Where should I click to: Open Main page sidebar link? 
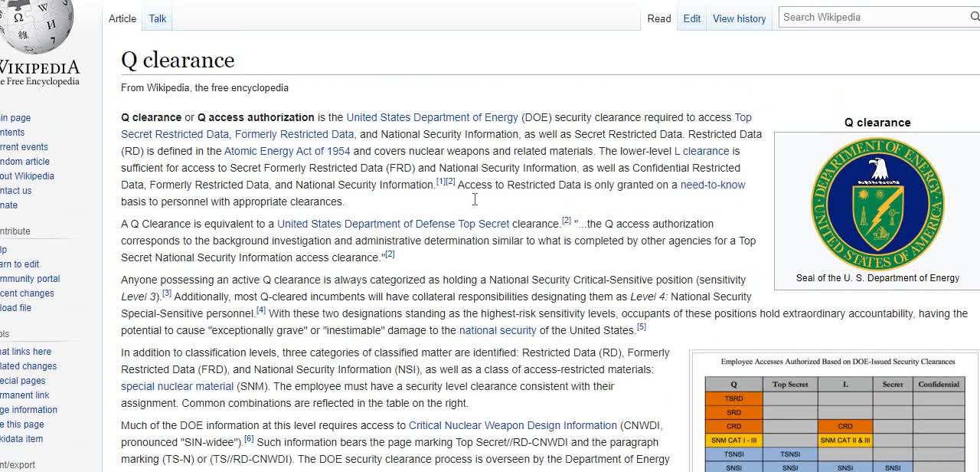click(x=15, y=118)
